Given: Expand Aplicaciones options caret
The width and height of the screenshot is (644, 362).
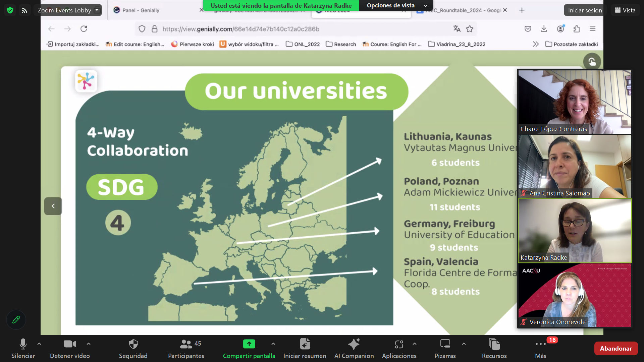Looking at the screenshot, I should click(x=415, y=344).
